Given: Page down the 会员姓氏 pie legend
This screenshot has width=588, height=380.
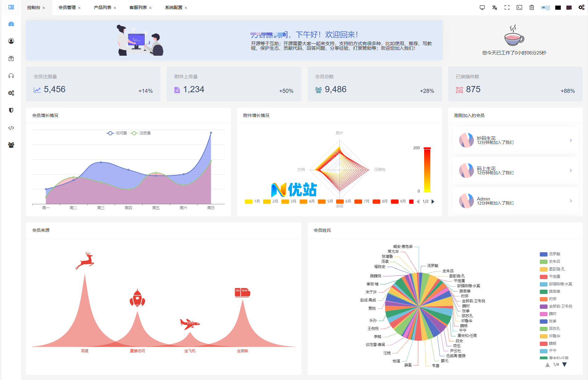Looking at the screenshot, I should click(x=565, y=365).
